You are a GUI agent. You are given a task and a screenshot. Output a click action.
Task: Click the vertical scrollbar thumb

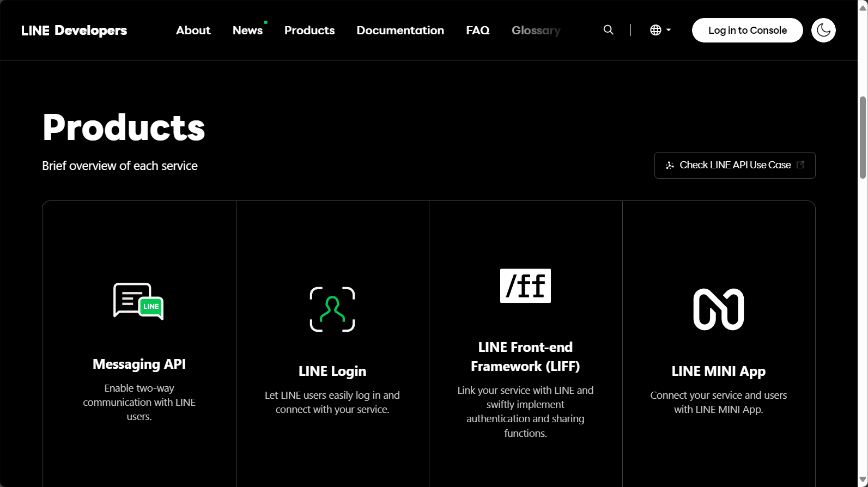pyautogui.click(x=863, y=137)
